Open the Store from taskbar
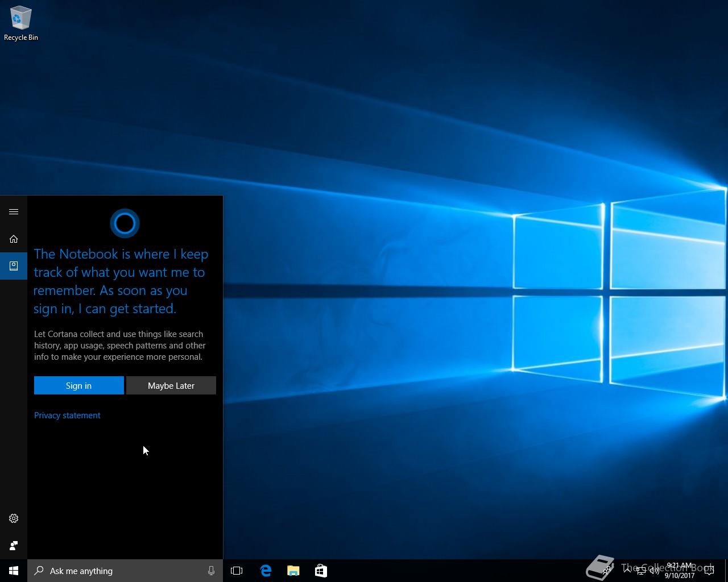The image size is (728, 582). click(321, 571)
